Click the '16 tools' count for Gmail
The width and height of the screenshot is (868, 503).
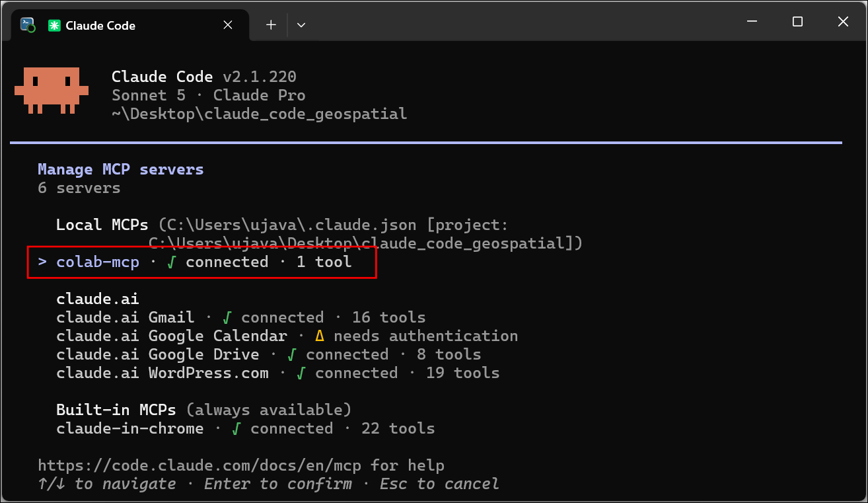coord(389,318)
